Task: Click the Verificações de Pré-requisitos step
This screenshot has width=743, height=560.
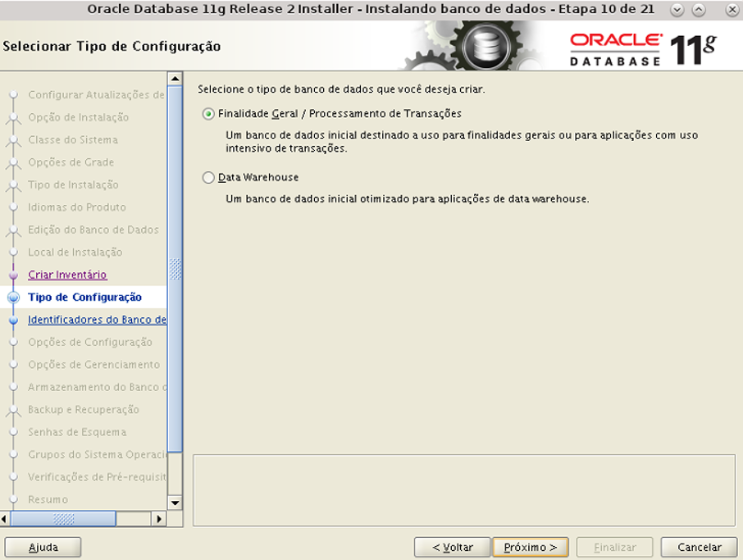Action: [97, 477]
